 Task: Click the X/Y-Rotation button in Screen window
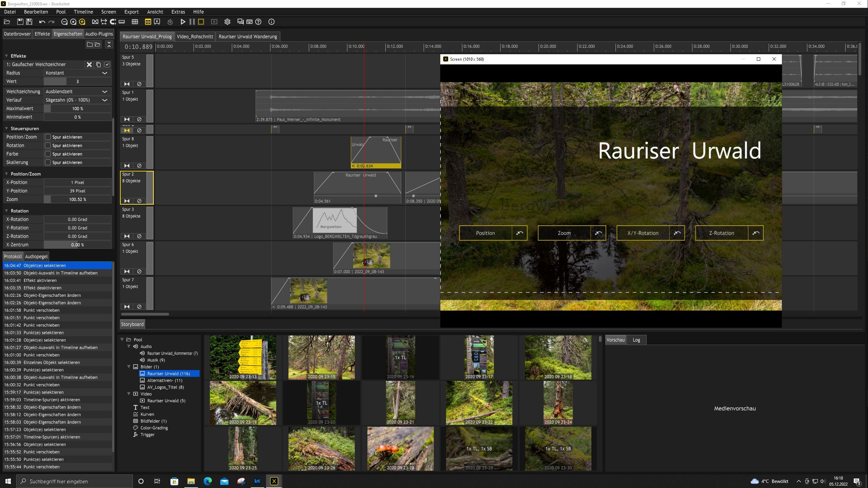tap(643, 233)
